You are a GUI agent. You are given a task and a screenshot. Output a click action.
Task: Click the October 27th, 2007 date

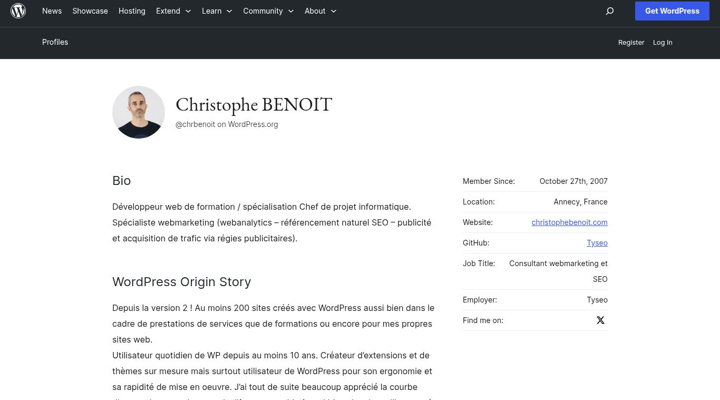[x=573, y=181]
